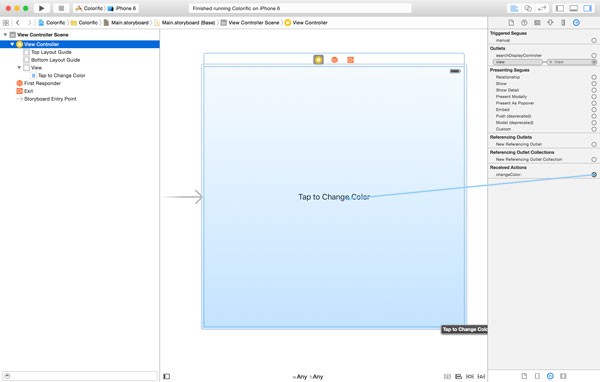Open the Connections inspector tab
This screenshot has width=600, height=382.
point(576,23)
